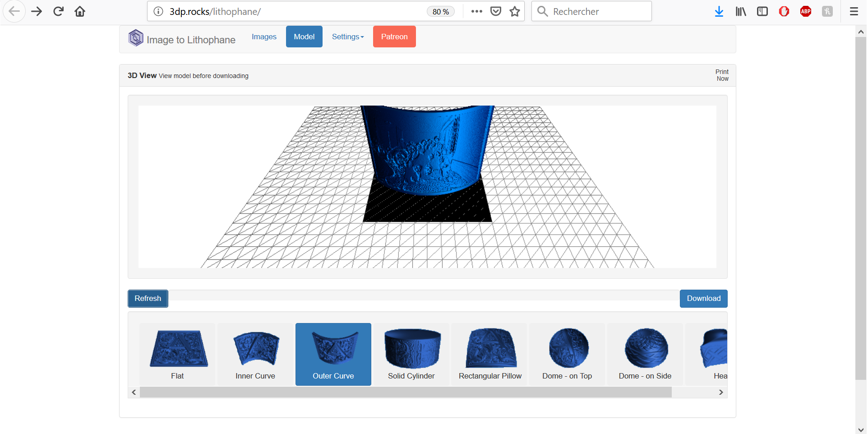The height and width of the screenshot is (434, 868).
Task: Show site information icon in address bar
Action: 158,11
